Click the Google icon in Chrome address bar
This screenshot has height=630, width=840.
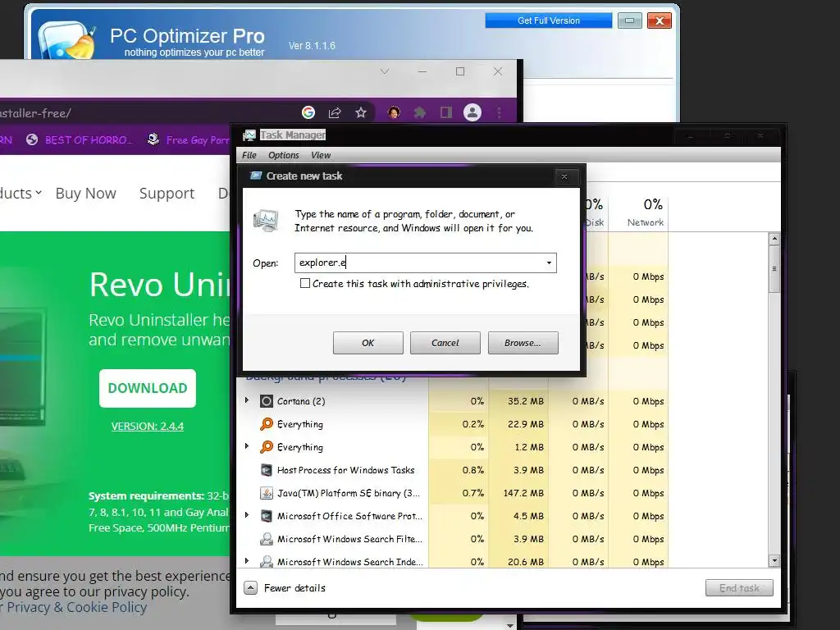(308, 112)
